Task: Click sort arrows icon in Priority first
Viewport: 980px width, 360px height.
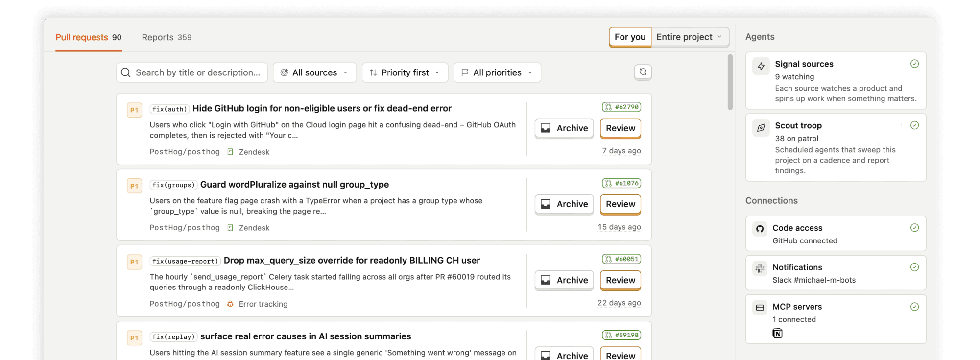Action: tap(373, 72)
